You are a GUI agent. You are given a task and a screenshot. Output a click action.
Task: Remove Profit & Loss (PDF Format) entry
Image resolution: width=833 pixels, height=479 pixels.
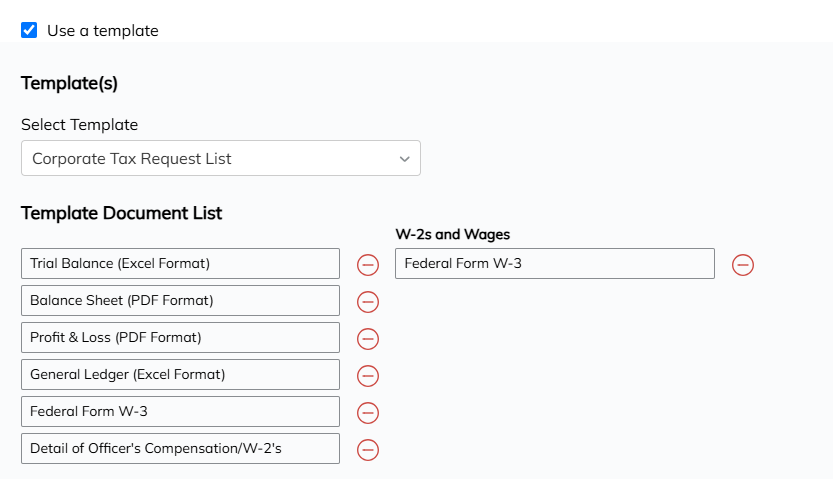pyautogui.click(x=368, y=339)
